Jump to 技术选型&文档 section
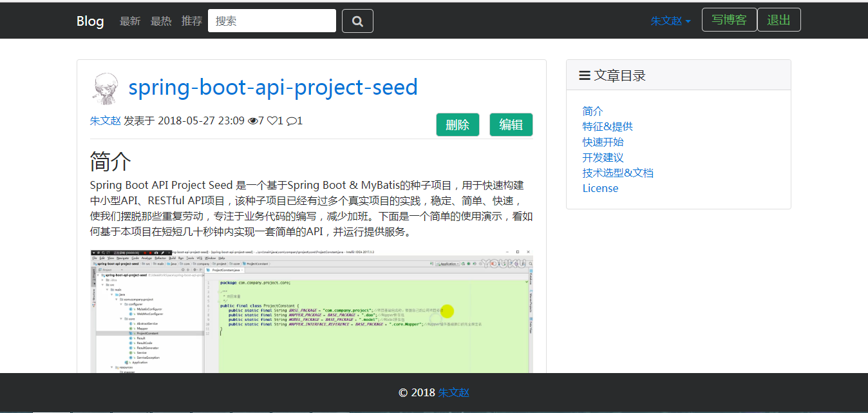The height and width of the screenshot is (413, 868). (x=618, y=173)
